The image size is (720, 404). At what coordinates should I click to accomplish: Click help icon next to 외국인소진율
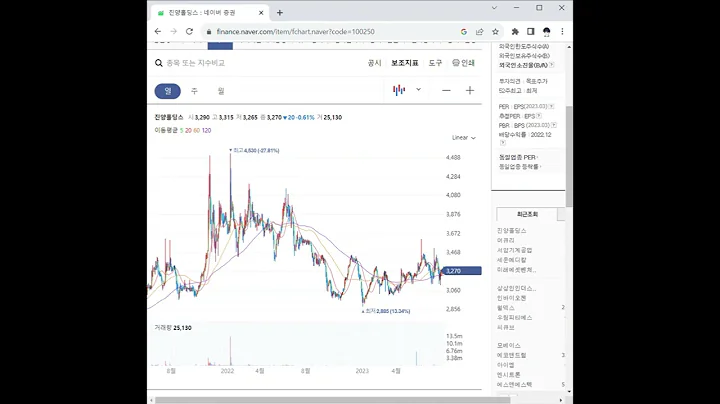(551, 65)
